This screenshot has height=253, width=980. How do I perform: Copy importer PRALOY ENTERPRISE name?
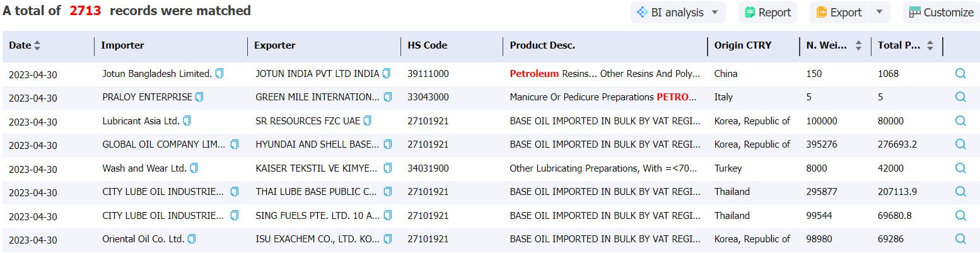click(199, 97)
